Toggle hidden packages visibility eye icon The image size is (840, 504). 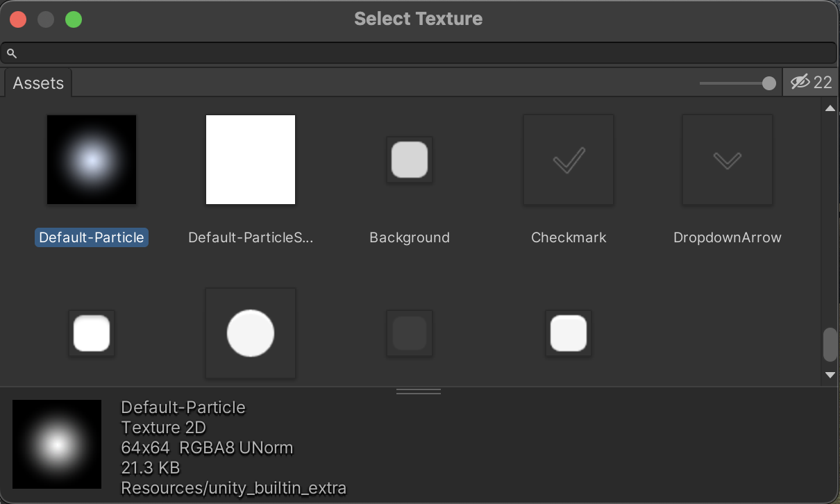click(x=800, y=83)
